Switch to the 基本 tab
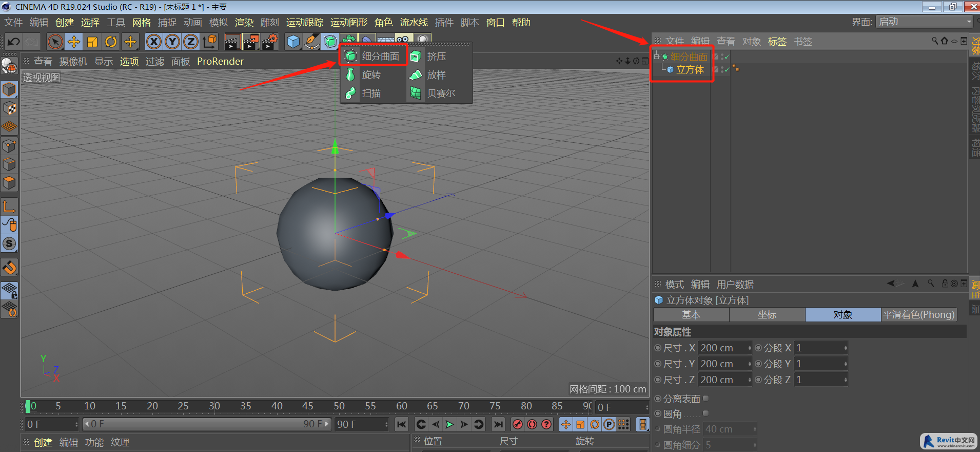Viewport: 980px width, 452px height. tap(691, 315)
